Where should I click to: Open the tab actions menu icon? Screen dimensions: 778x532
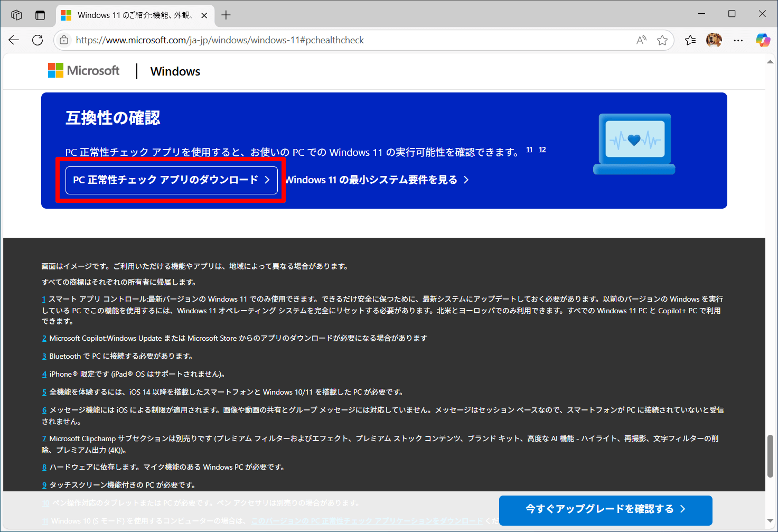coord(40,15)
